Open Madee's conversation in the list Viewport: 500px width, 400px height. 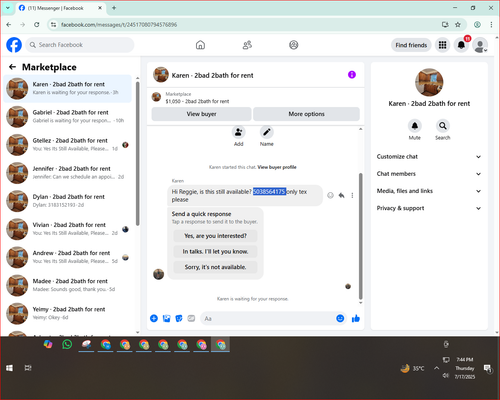point(68,285)
